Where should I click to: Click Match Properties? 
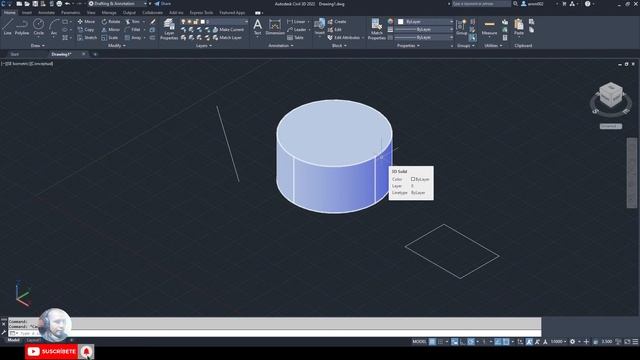376,29
